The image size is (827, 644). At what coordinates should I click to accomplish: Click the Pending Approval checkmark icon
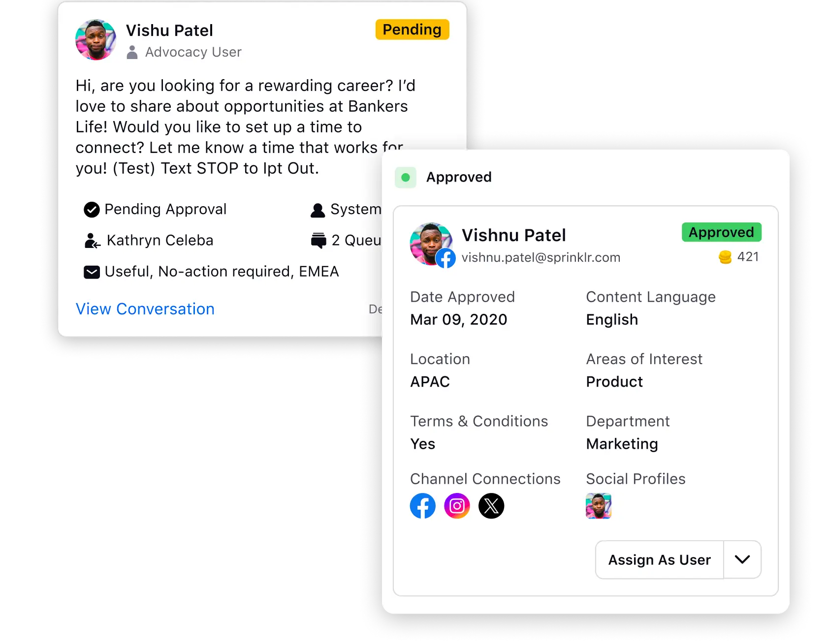point(92,210)
